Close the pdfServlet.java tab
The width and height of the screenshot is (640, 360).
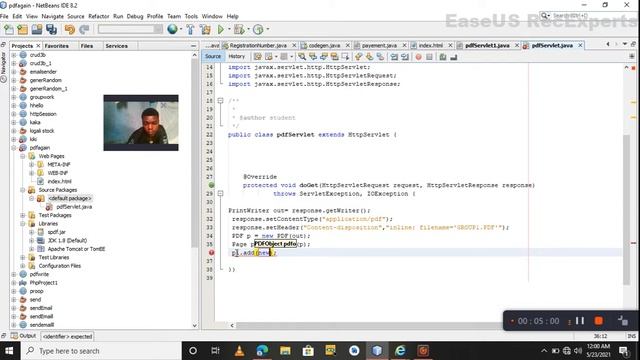[x=580, y=45]
